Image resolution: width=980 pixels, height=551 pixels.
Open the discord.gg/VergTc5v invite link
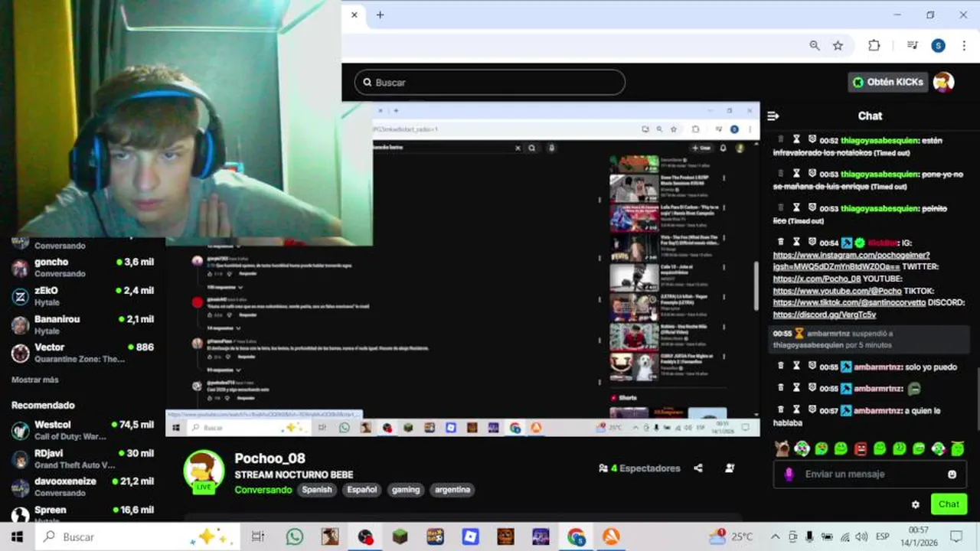coord(824,315)
